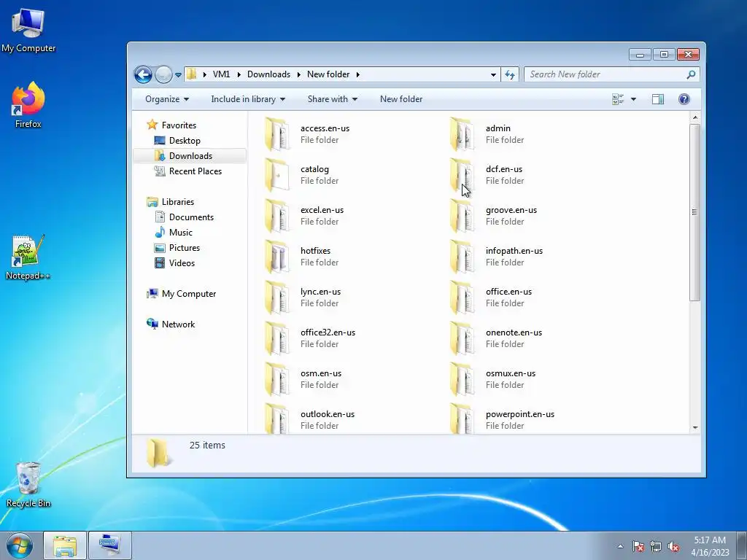Select Downloads in navigation pane
Image resolution: width=747 pixels, height=560 pixels.
click(x=190, y=156)
